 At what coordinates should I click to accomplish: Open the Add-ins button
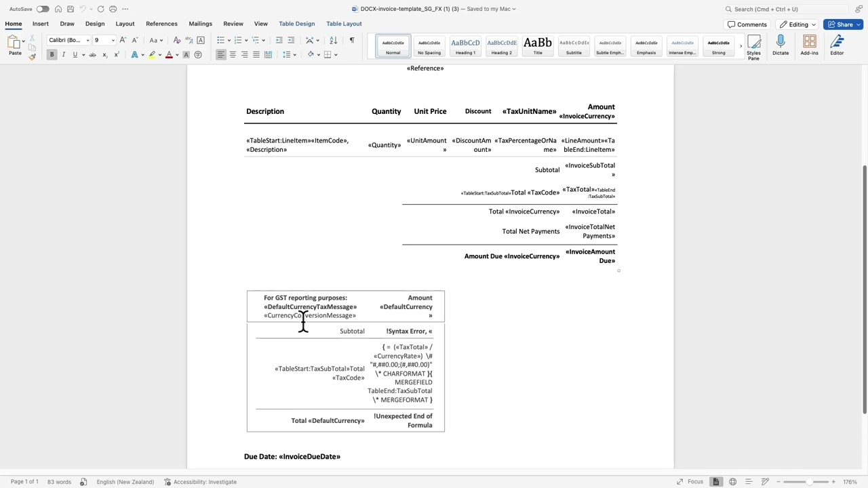click(x=809, y=45)
